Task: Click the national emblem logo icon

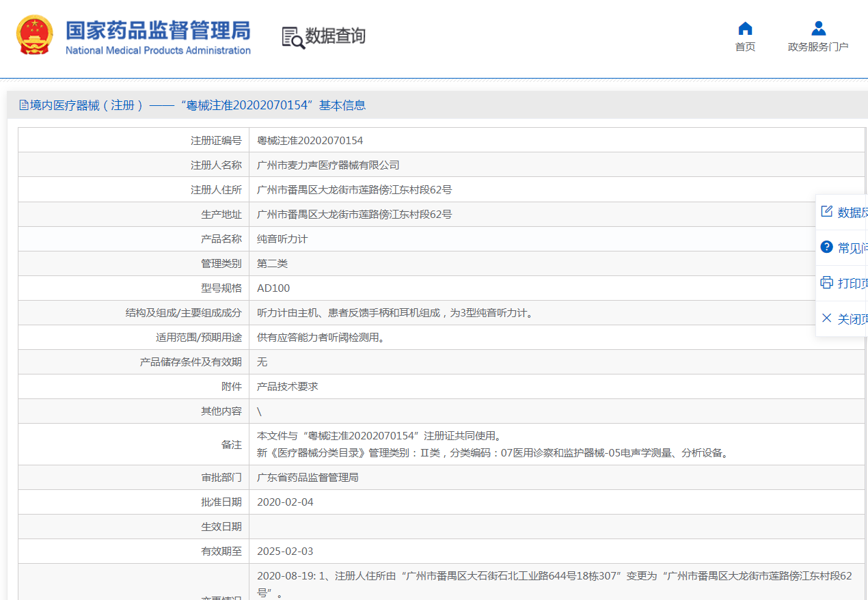Action: click(x=34, y=35)
